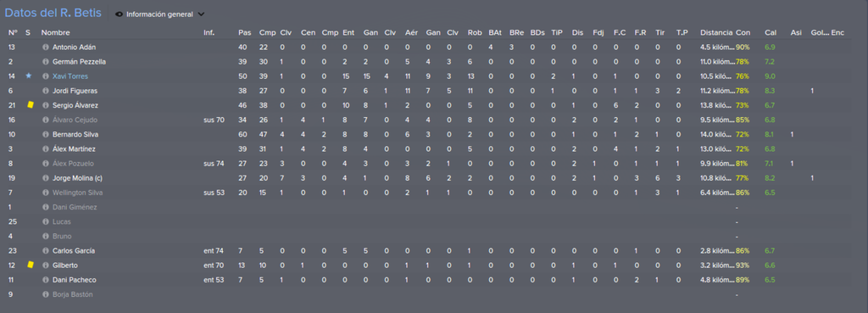This screenshot has height=313, width=868.
Task: Click 'ent 53' info for Dani Pacheco
Action: (214, 280)
